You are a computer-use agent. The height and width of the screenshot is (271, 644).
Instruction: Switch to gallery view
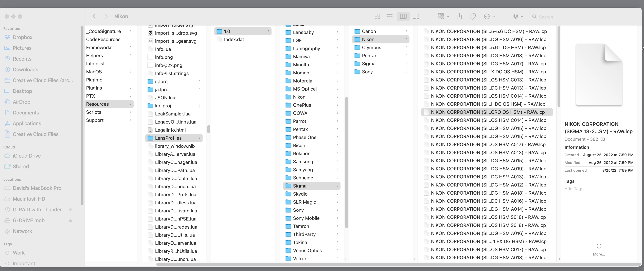[x=416, y=16]
